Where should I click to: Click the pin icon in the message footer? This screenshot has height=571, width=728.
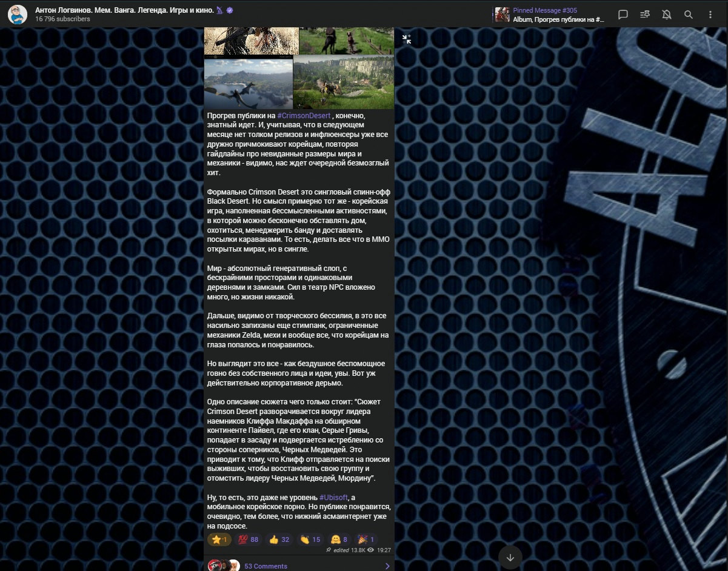(x=328, y=550)
